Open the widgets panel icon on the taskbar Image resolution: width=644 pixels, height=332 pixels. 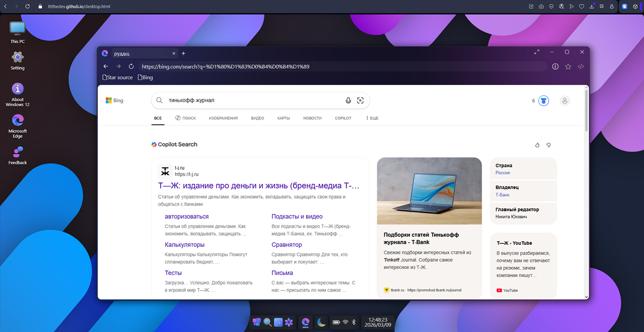[278, 322]
